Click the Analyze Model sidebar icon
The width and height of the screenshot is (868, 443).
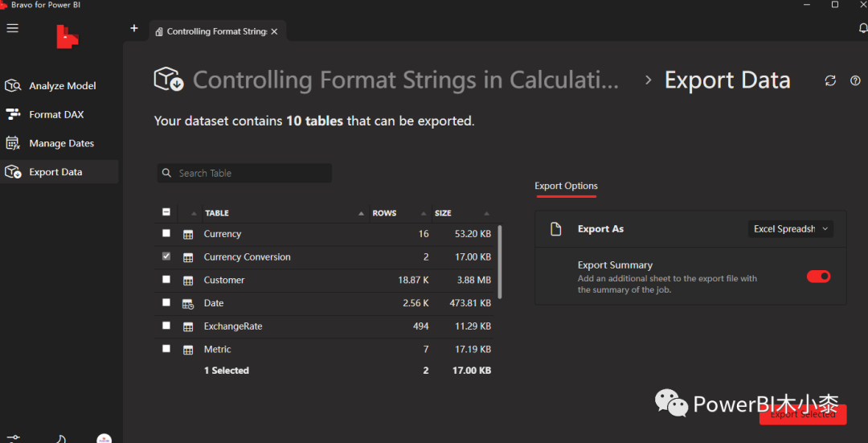(x=13, y=86)
